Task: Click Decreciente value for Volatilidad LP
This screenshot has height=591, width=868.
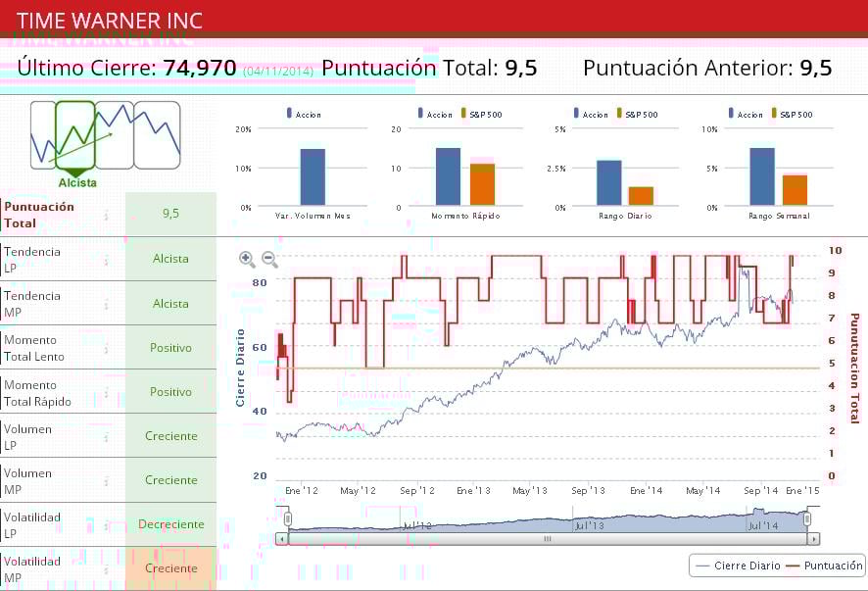Action: click(x=171, y=524)
